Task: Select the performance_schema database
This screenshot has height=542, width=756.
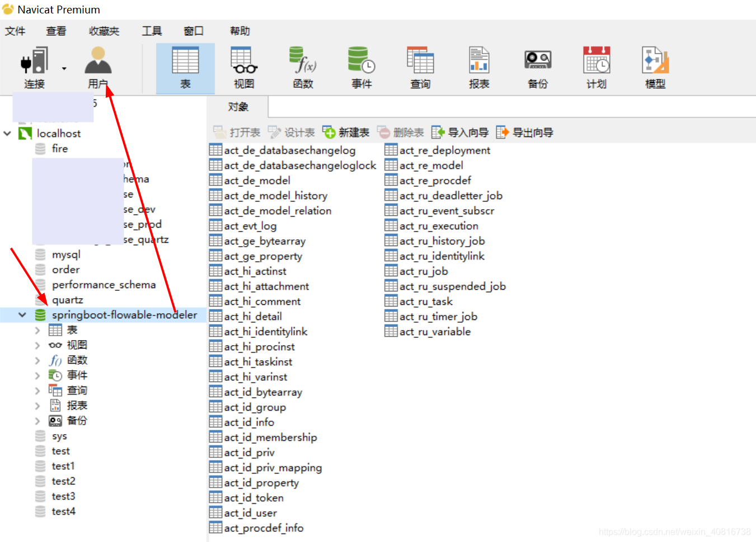Action: pyautogui.click(x=104, y=285)
